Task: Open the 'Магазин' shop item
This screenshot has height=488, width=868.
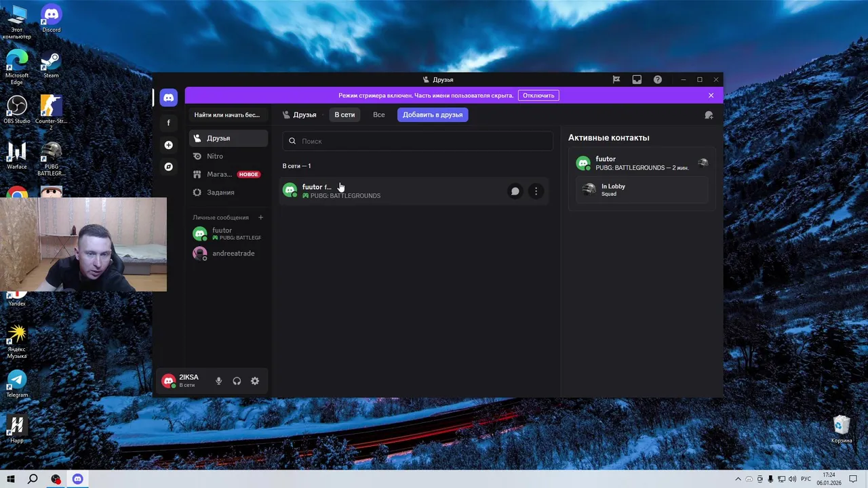Action: [229, 174]
